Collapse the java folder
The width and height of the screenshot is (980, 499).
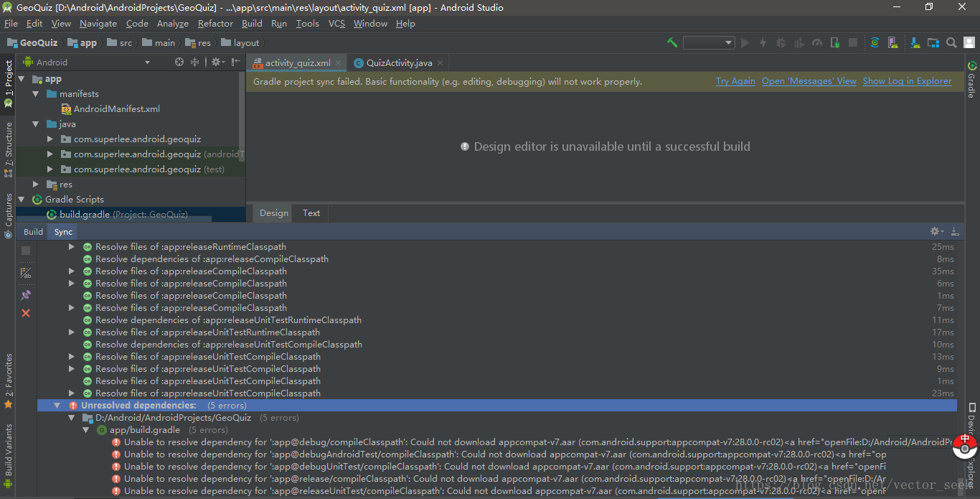tap(36, 124)
